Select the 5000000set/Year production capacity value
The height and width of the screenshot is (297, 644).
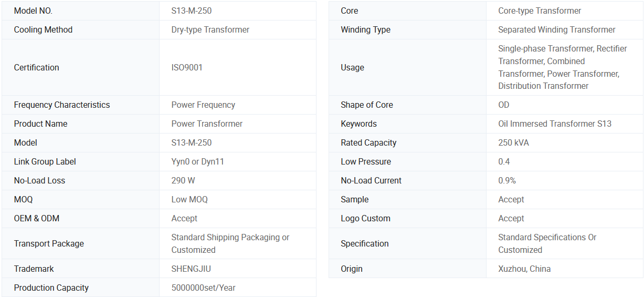tap(203, 288)
